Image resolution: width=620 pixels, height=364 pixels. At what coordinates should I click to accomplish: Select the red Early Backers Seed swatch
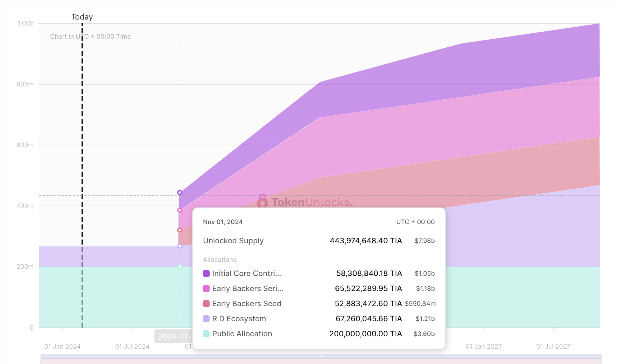(206, 303)
